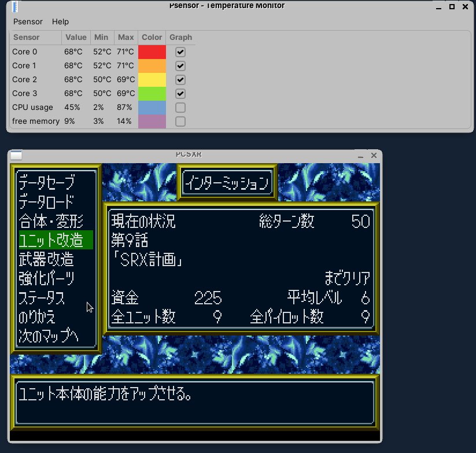This screenshot has width=476, height=453.
Task: Click the blue color swatch for CPU usage
Action: click(152, 108)
